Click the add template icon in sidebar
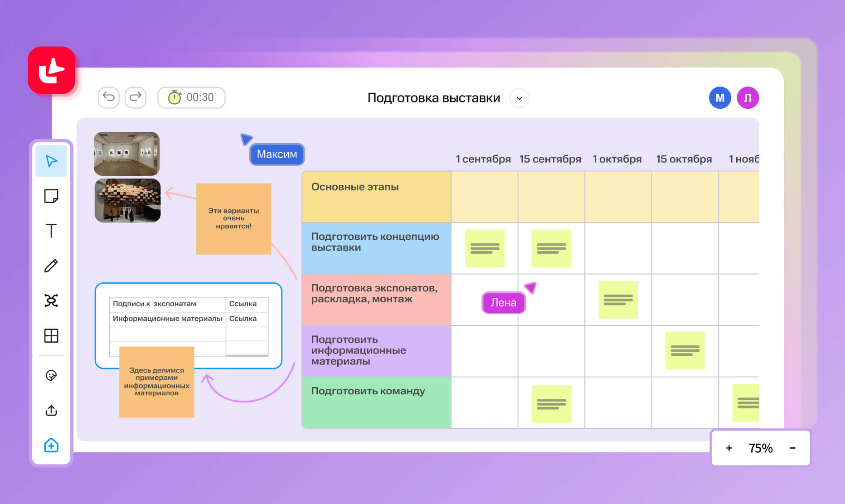 click(51, 445)
